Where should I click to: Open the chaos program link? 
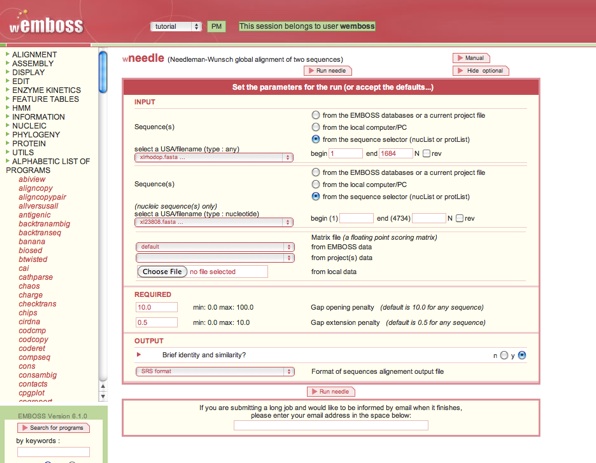(x=29, y=286)
